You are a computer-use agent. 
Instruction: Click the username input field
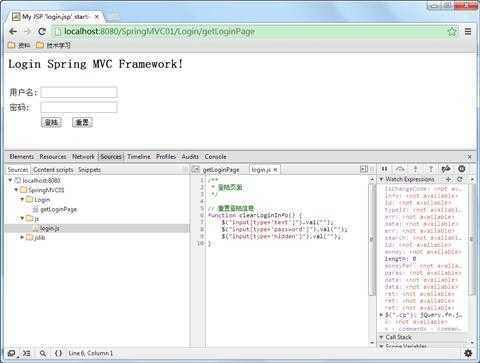click(79, 92)
